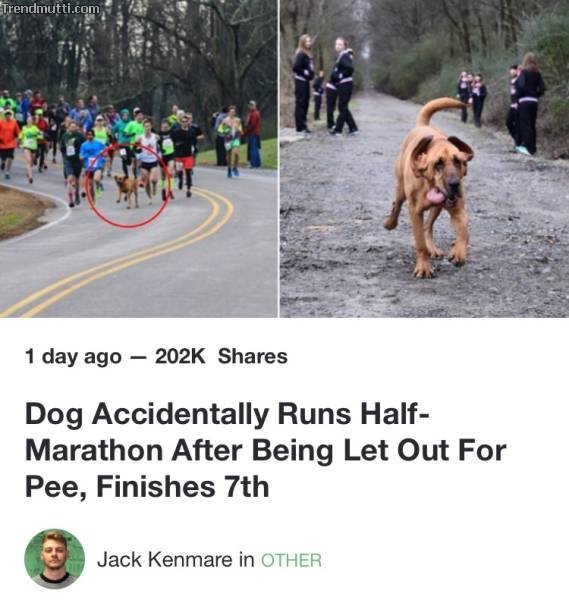
Task: Click the runner in the white tank top
Action: tap(149, 160)
